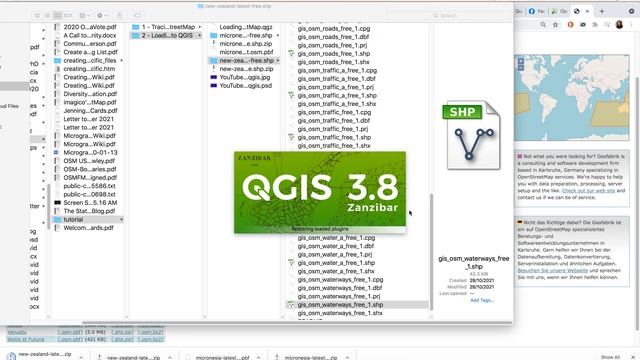The image size is (640, 360).
Task: Select 'microne...e.shp.zip' archive
Action: coord(245,44)
